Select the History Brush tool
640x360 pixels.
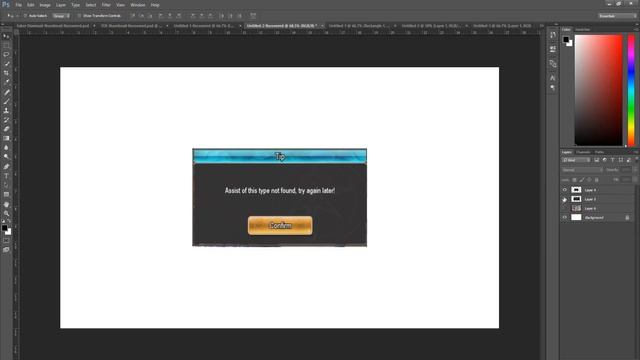point(6,120)
